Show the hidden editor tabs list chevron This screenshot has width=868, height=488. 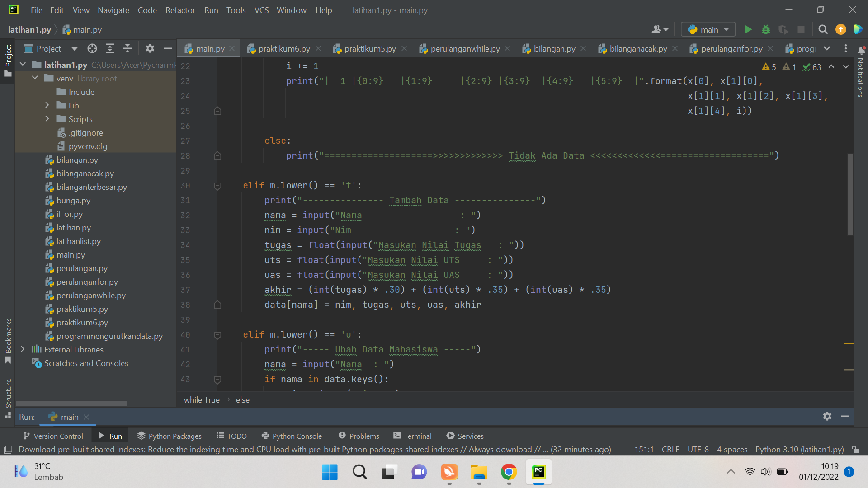[827, 49]
